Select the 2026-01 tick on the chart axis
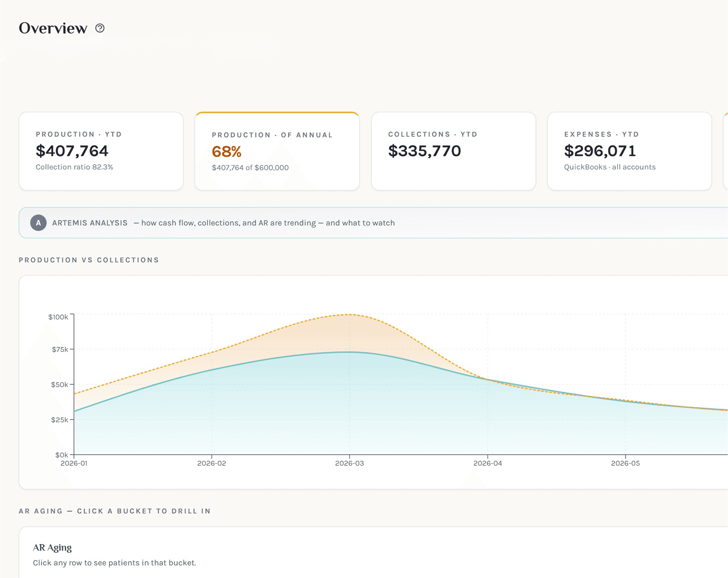The height and width of the screenshot is (578, 728). click(x=74, y=463)
